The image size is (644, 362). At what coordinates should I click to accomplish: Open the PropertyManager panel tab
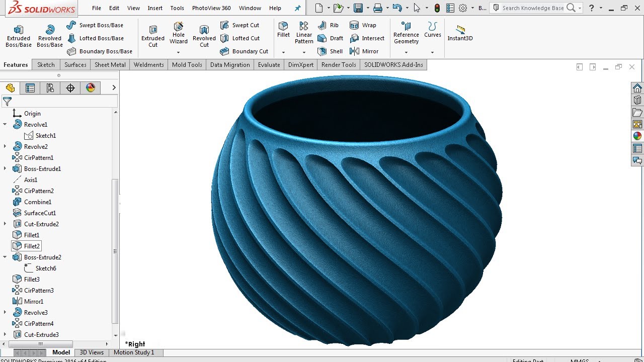30,88
